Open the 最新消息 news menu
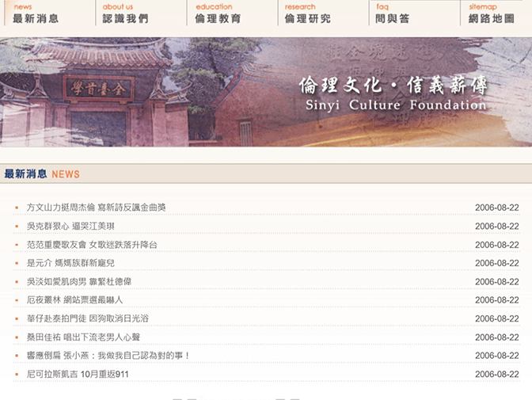 (36, 13)
